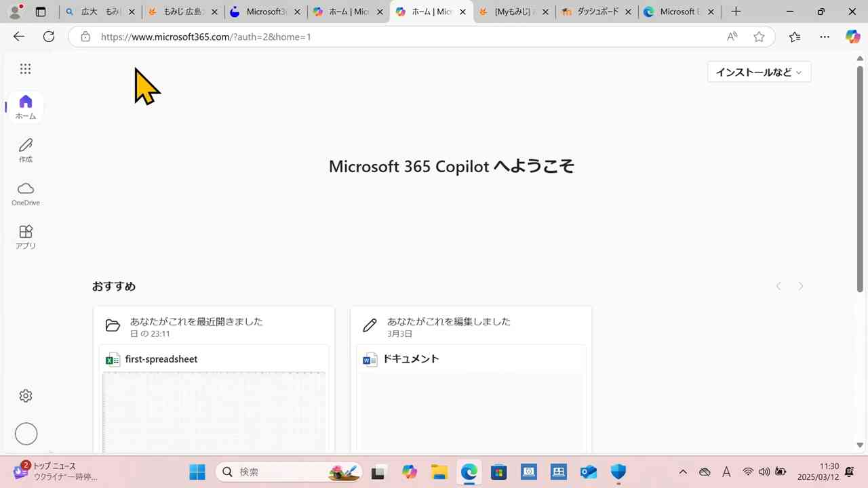Click the OneDrive cloud tray icon
This screenshot has width=868, height=488.
[x=705, y=472]
